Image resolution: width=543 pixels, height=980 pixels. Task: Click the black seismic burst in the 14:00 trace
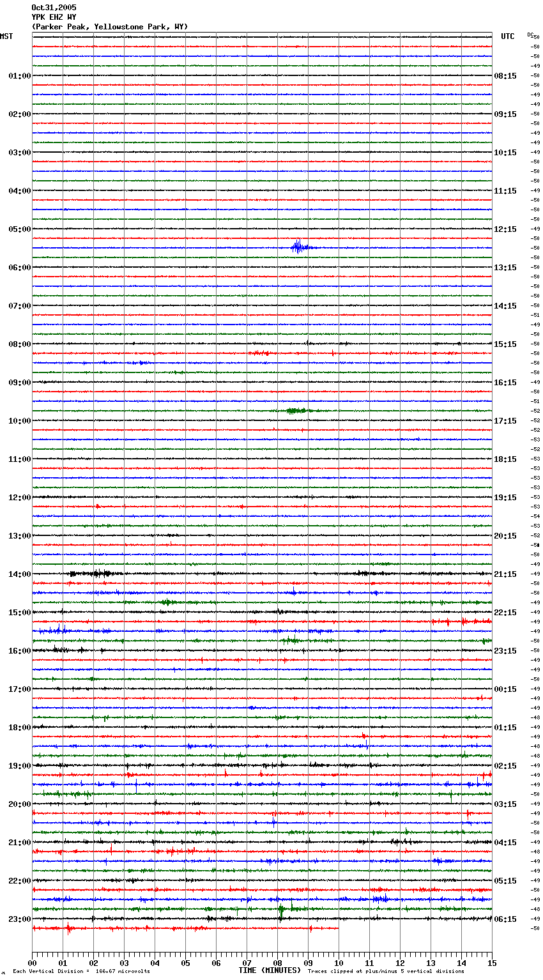[95, 574]
